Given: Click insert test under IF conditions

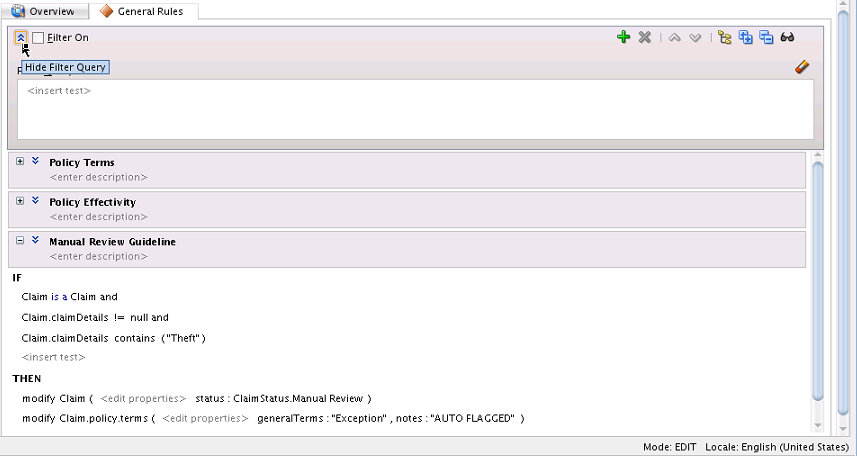Looking at the screenshot, I should [x=54, y=357].
